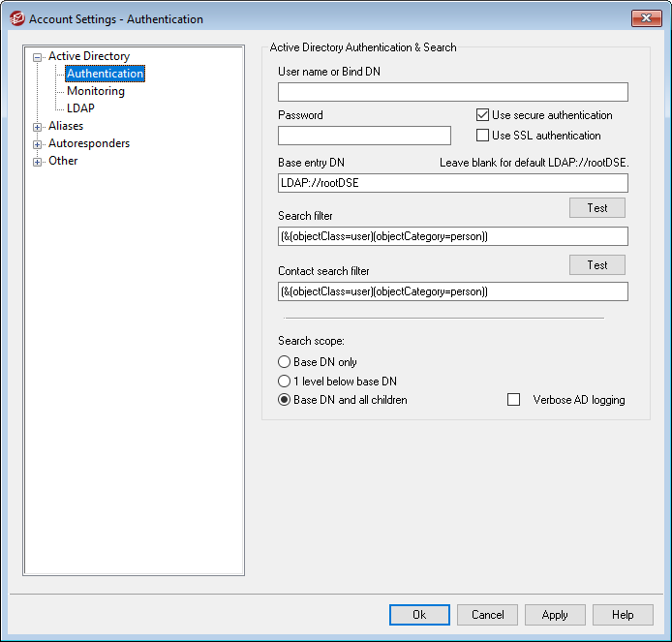The height and width of the screenshot is (642, 672).
Task: Click the User name or Bind DN field
Action: (452, 92)
